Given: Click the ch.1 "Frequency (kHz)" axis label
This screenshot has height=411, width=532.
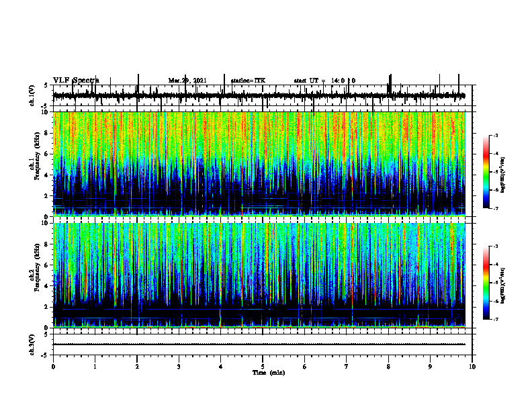Looking at the screenshot, I should pos(37,156).
